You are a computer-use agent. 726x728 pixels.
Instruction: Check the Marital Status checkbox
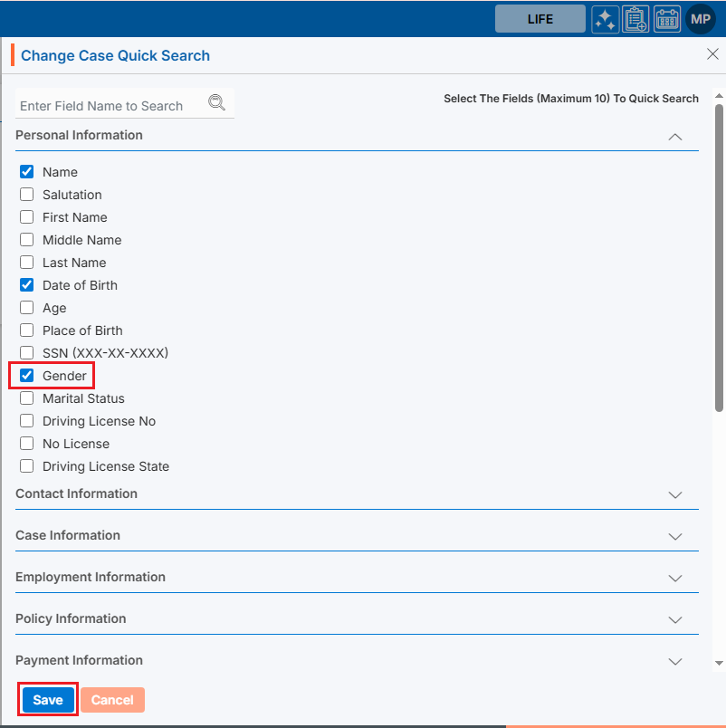pyautogui.click(x=27, y=398)
